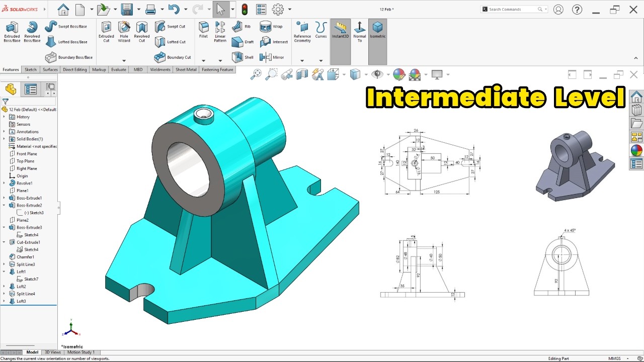Open Appearances task pane color ball
Viewport: 644px width, 362px height.
pos(636,150)
